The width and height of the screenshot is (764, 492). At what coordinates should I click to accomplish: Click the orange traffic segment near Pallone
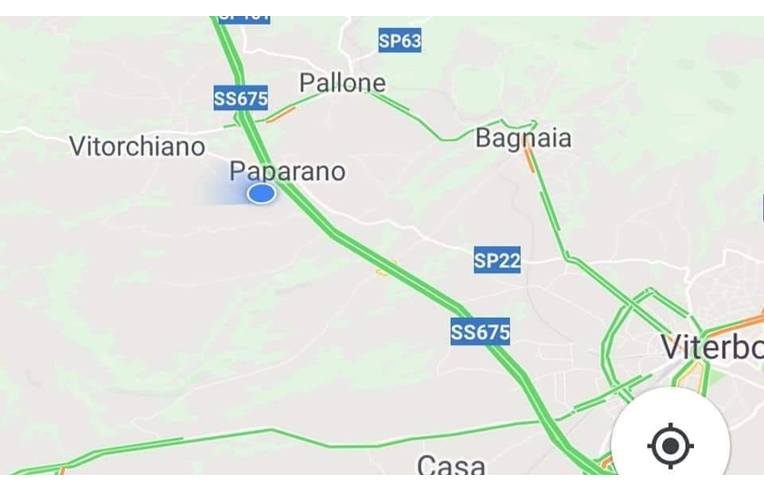[x=281, y=115]
